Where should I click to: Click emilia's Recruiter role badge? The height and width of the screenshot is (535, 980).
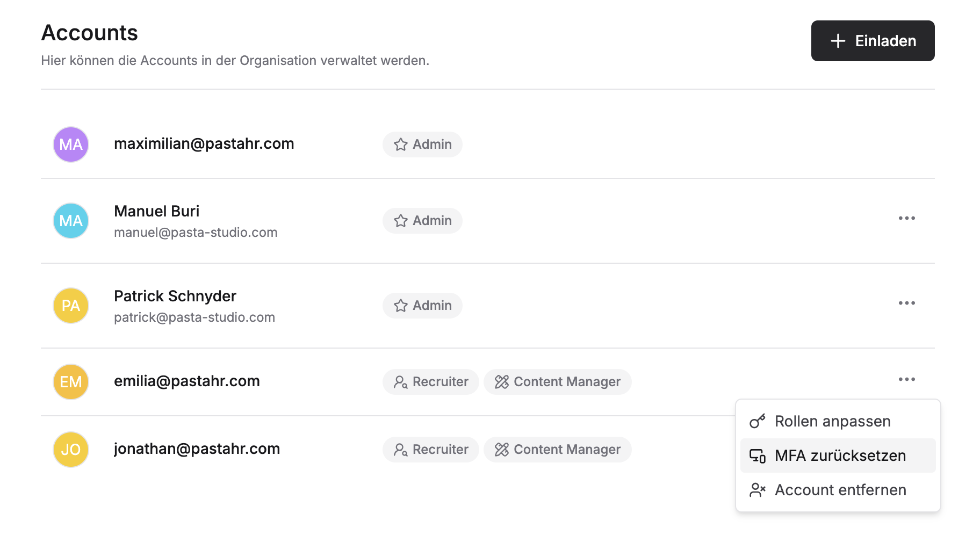(430, 382)
